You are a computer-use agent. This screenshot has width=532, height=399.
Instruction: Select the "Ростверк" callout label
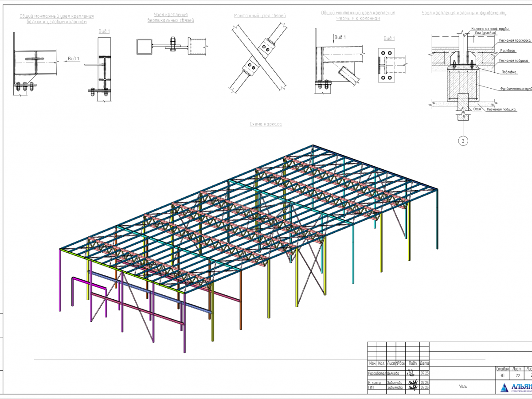pos(508,51)
